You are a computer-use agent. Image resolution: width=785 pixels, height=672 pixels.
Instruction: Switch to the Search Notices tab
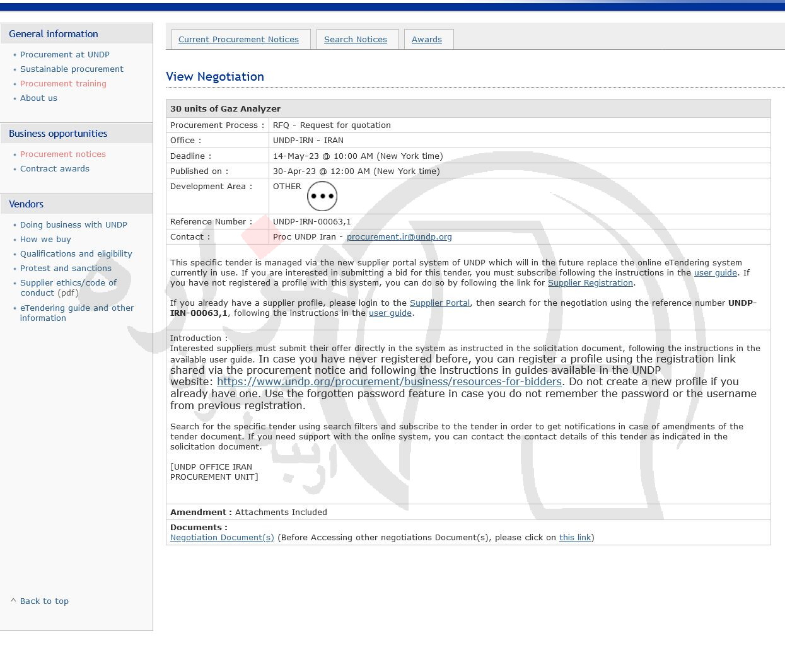[x=355, y=39]
